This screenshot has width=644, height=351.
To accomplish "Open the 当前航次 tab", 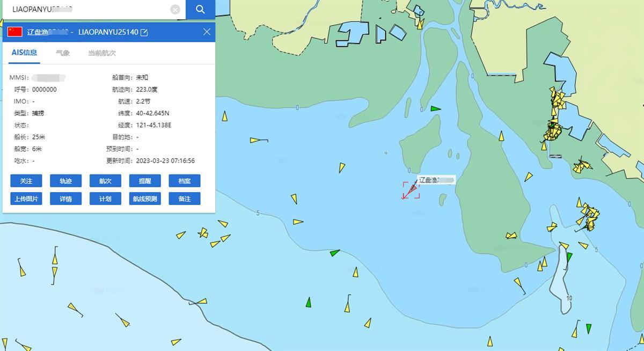I will click(102, 53).
